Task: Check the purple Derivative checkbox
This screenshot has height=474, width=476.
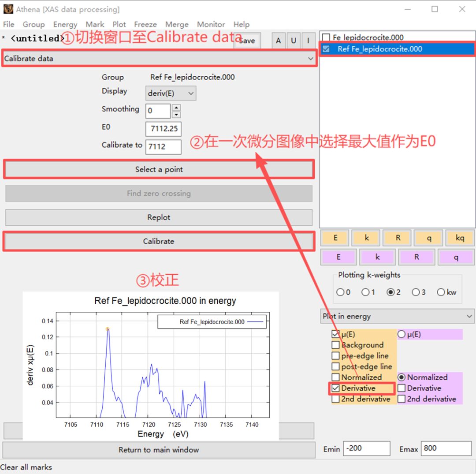Action: pyautogui.click(x=402, y=388)
